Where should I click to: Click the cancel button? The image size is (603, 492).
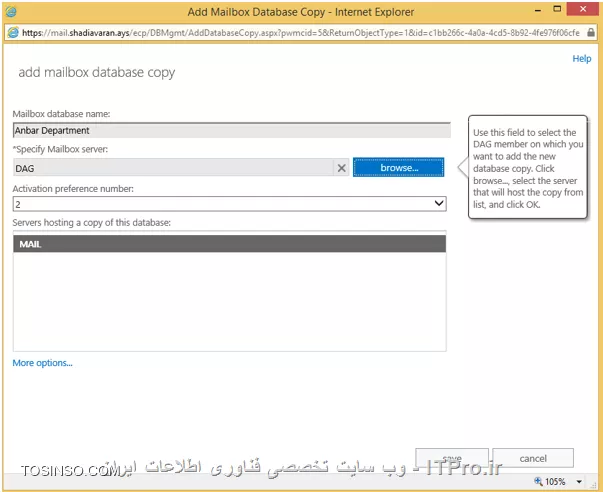pyautogui.click(x=533, y=458)
